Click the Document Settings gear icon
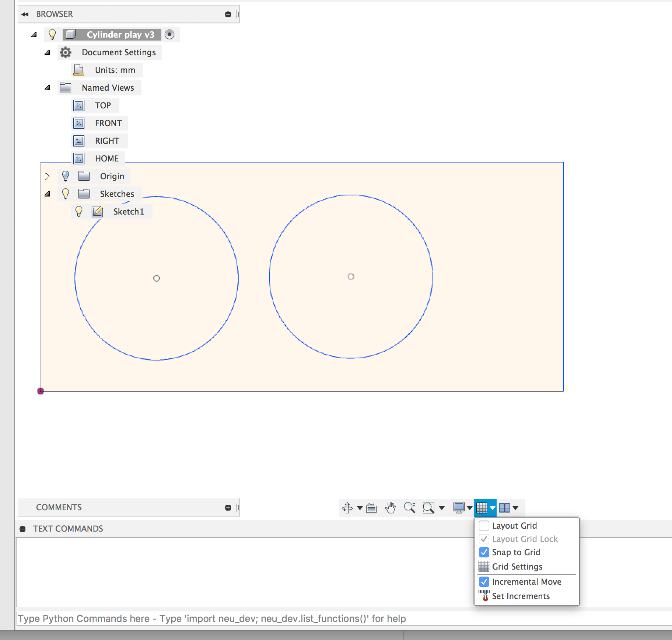The image size is (672, 640). tap(65, 52)
